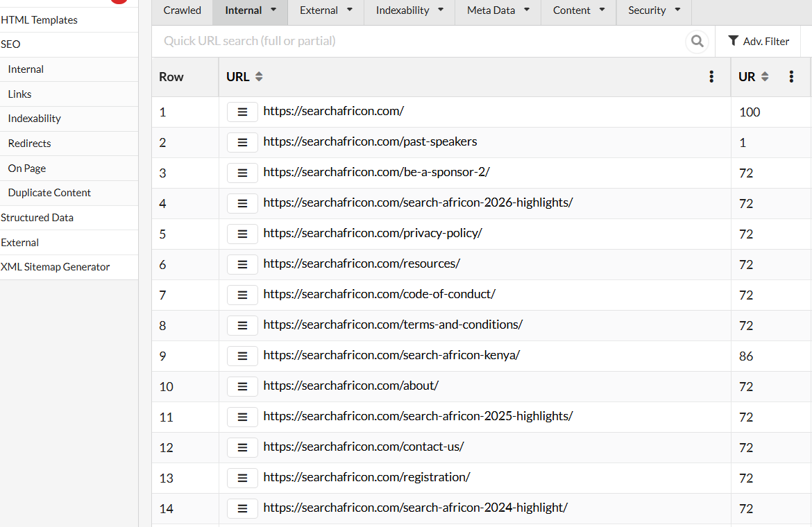Click UR value 1 in row 2
The height and width of the screenshot is (527, 812).
pyautogui.click(x=743, y=143)
